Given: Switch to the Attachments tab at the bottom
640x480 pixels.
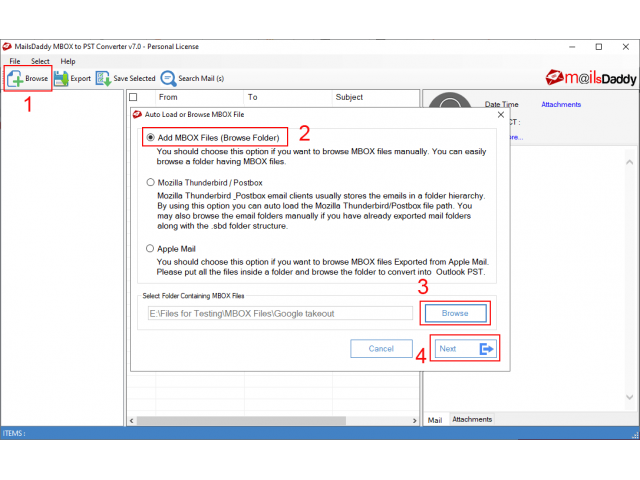Looking at the screenshot, I should pyautogui.click(x=472, y=419).
